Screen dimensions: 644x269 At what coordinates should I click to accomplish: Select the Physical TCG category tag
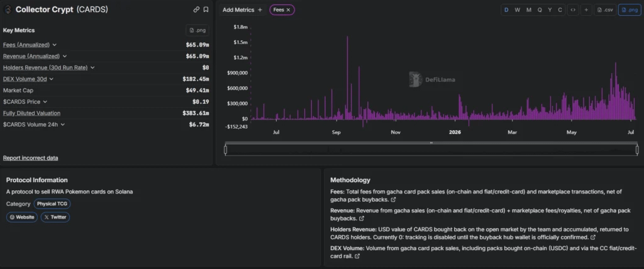[x=52, y=203]
